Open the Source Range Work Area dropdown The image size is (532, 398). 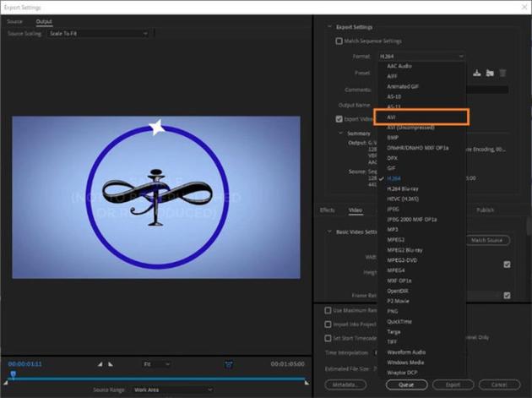coord(173,390)
